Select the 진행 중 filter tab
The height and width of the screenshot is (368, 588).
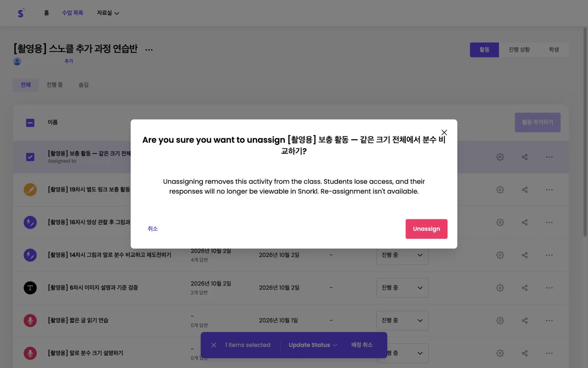pyautogui.click(x=54, y=85)
